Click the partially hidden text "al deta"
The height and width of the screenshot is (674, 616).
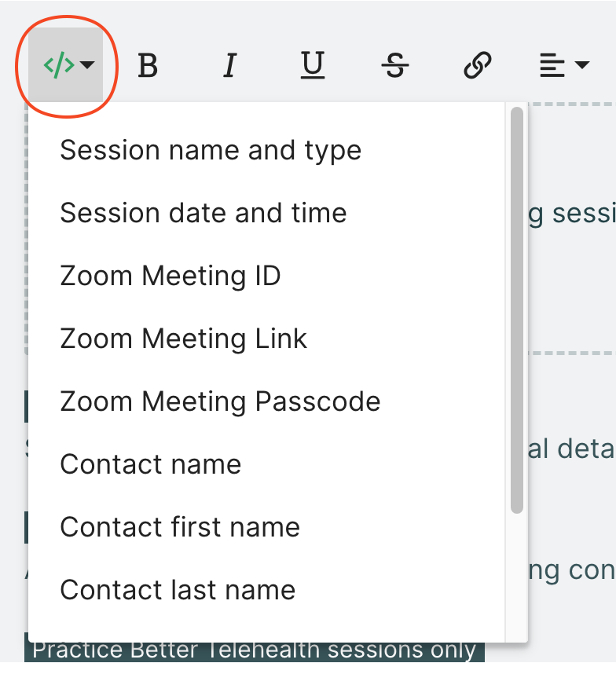pos(571,449)
